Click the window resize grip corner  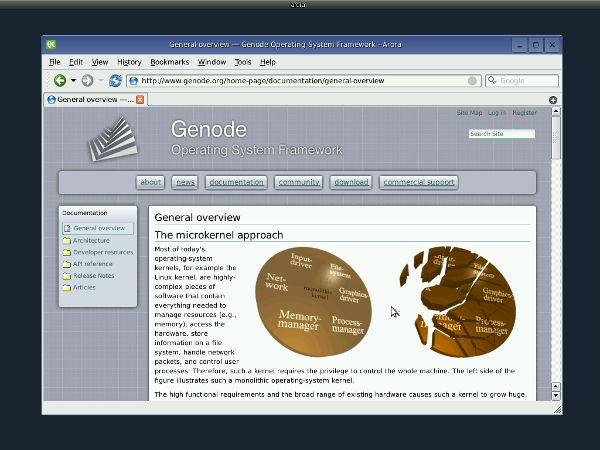[558, 410]
